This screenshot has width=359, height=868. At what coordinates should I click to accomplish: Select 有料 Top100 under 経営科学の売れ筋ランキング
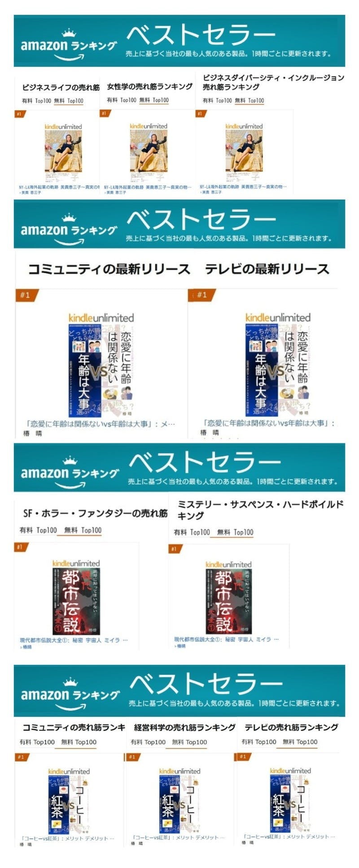pyautogui.click(x=148, y=742)
